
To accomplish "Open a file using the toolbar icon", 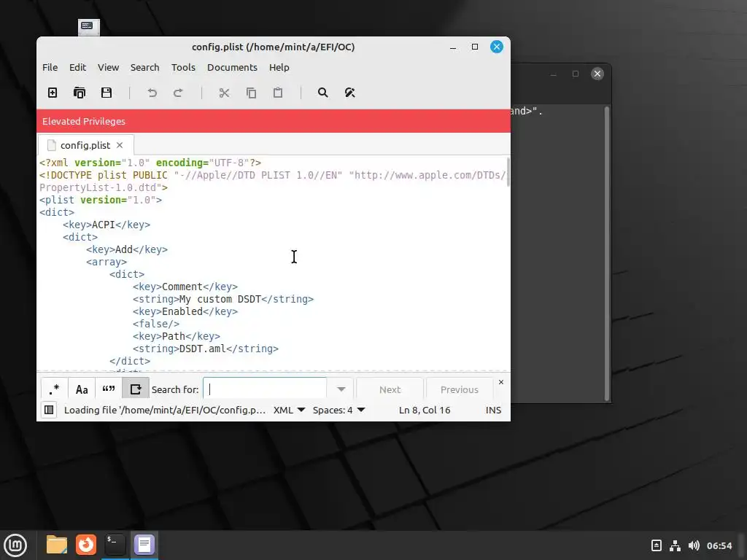I will click(x=80, y=93).
